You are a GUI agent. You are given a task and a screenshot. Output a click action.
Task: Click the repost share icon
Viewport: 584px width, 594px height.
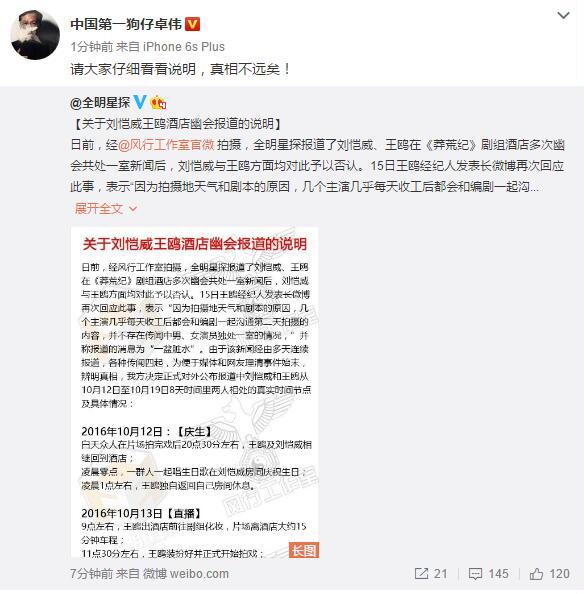[422, 574]
